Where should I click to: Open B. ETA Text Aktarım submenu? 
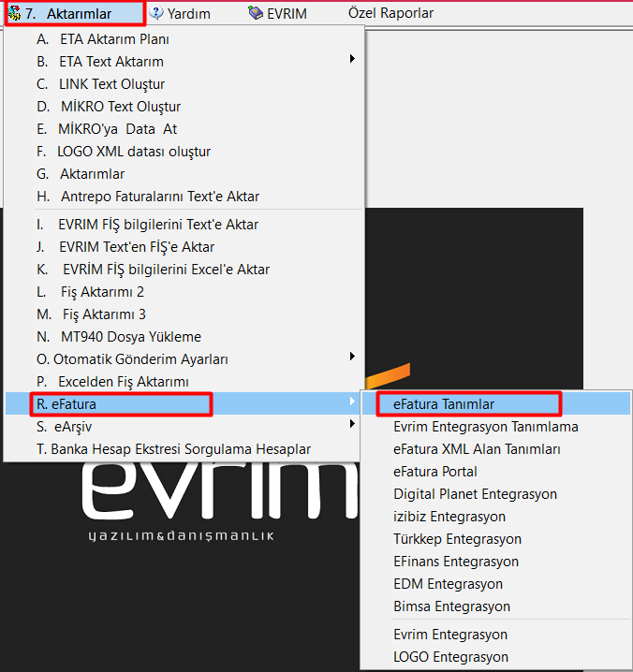184,62
